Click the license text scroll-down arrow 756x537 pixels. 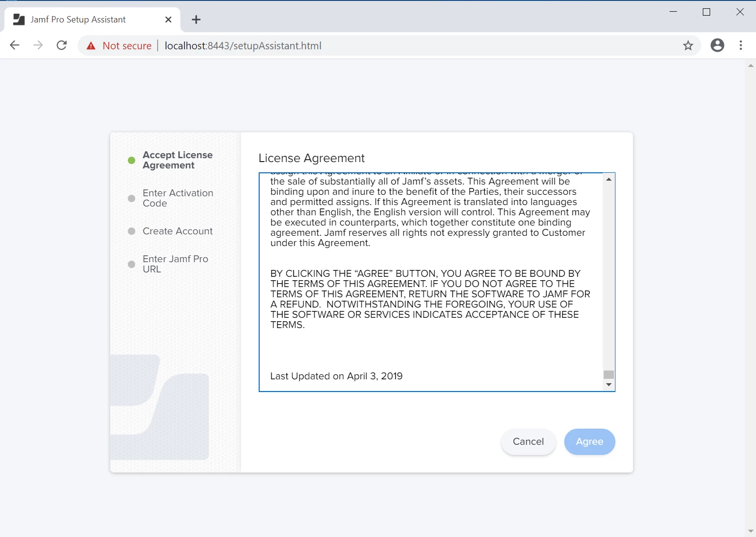point(609,385)
